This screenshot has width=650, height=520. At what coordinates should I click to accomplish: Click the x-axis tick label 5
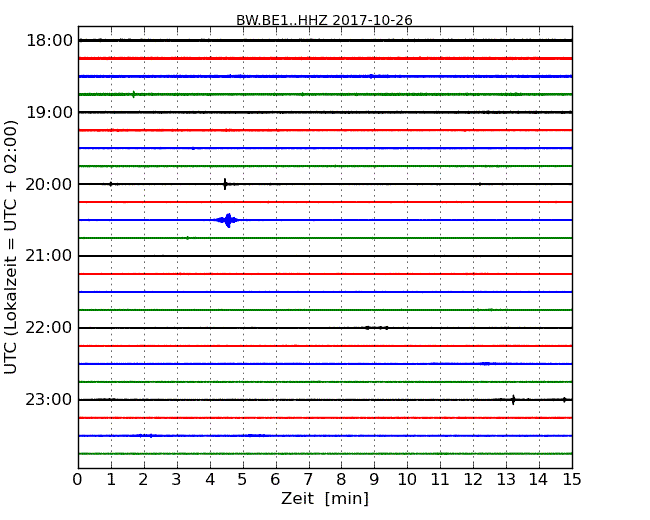tap(242, 479)
